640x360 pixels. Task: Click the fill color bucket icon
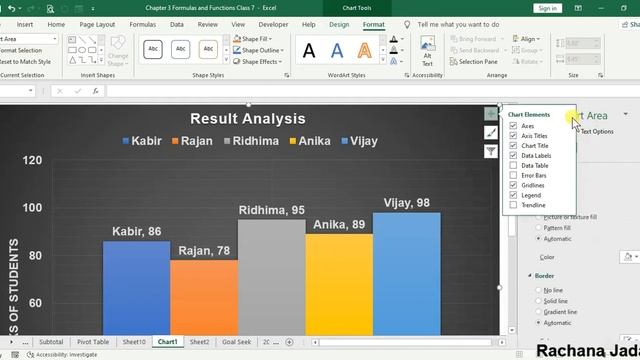[628, 257]
